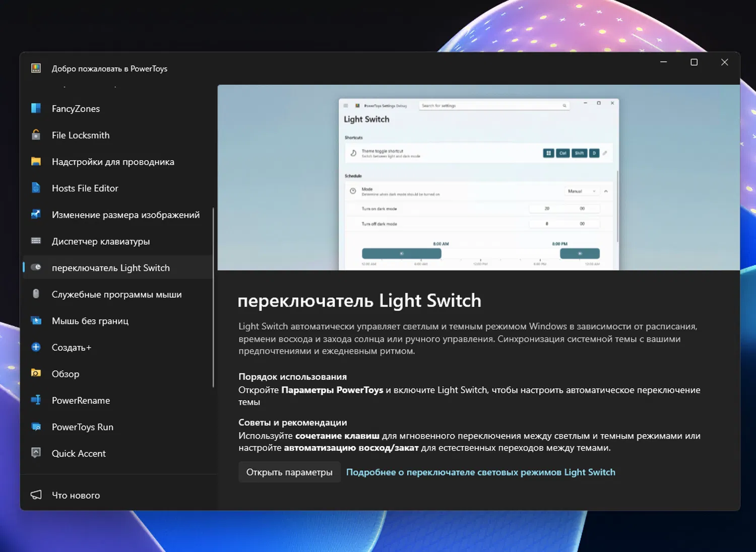Click the PowerToys logo in the title bar
The height and width of the screenshot is (552, 756).
click(x=36, y=68)
